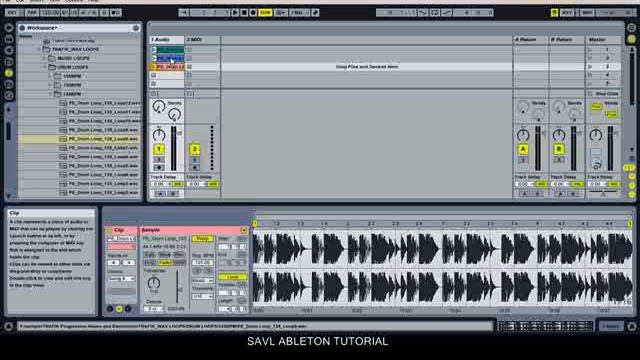
Task: Click the Clip box header
Action: [121, 230]
